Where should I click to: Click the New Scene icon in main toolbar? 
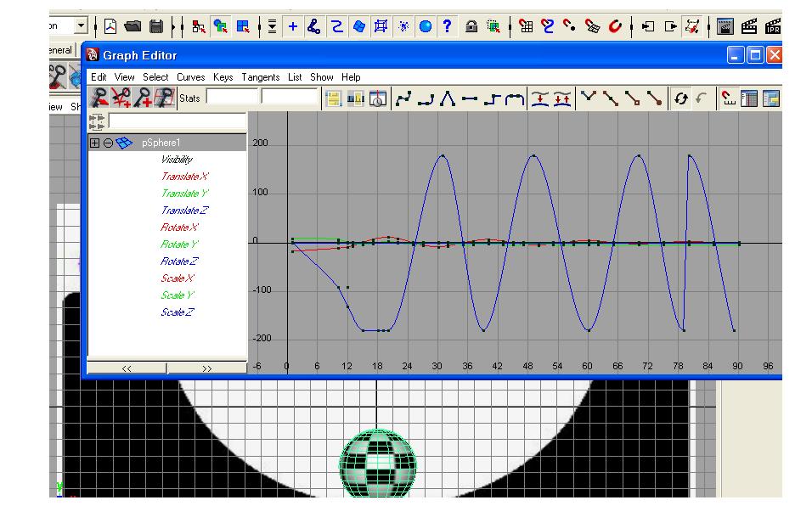(x=110, y=26)
